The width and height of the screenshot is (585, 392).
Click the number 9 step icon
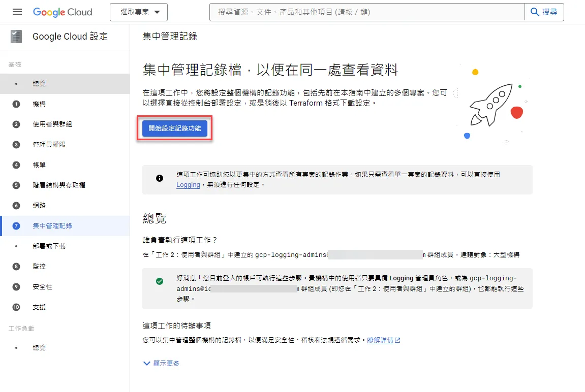tap(16, 286)
